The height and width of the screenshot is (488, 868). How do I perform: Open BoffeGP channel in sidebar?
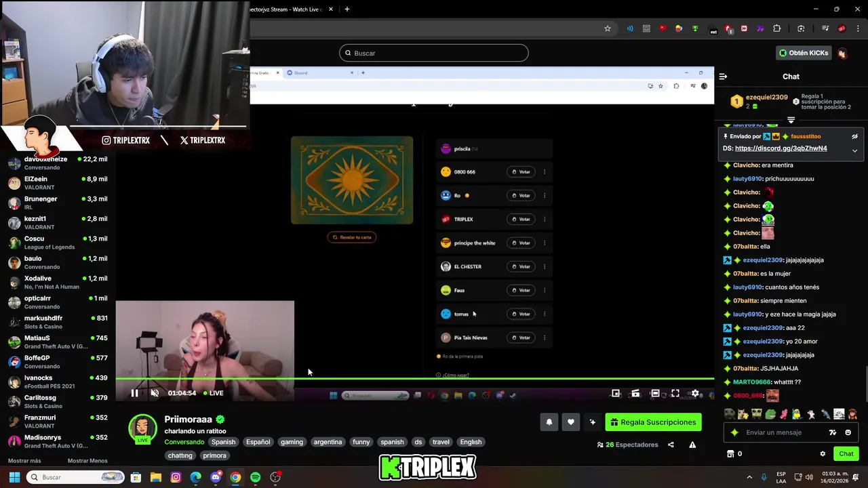58,361
